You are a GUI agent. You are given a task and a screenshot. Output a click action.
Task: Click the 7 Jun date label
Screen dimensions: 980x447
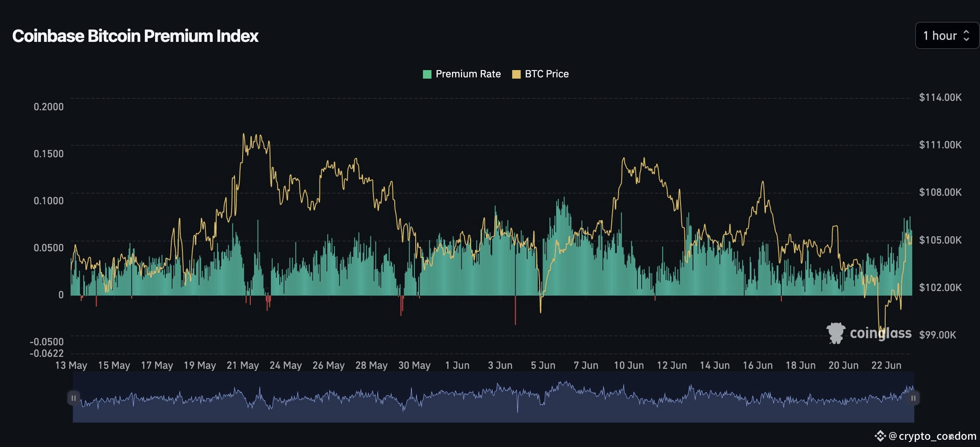coord(586,365)
